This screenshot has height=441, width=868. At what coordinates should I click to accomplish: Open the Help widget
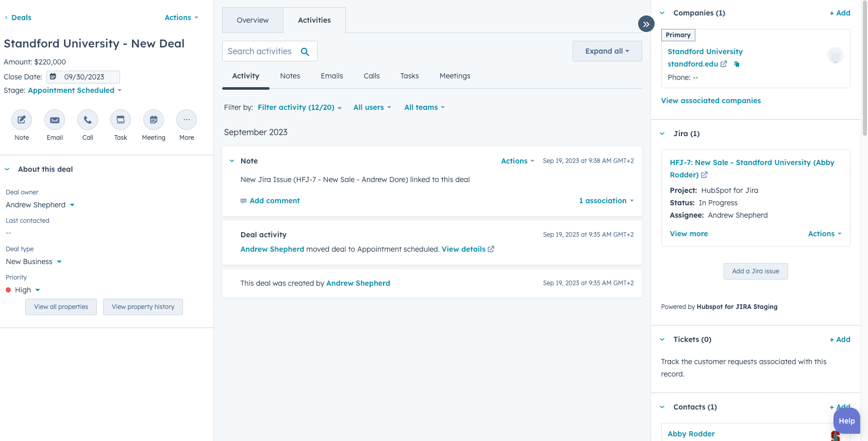point(847,421)
